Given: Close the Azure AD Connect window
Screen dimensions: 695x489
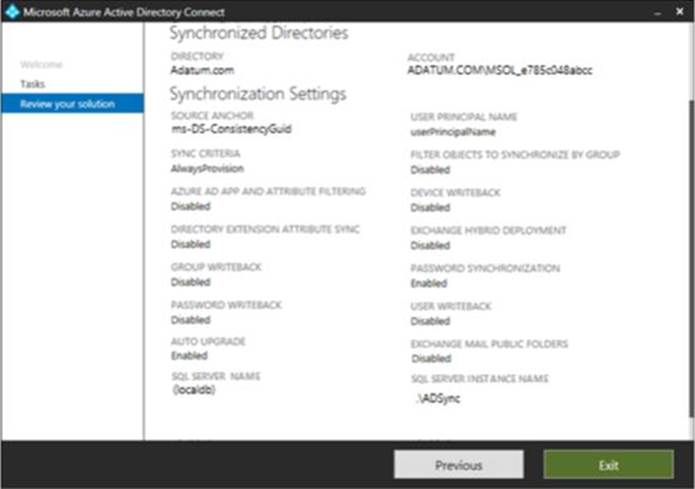Looking at the screenshot, I should click(680, 12).
